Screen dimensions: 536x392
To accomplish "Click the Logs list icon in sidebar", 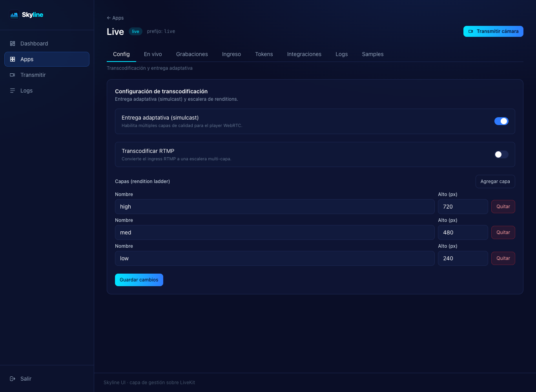I will tap(13, 91).
